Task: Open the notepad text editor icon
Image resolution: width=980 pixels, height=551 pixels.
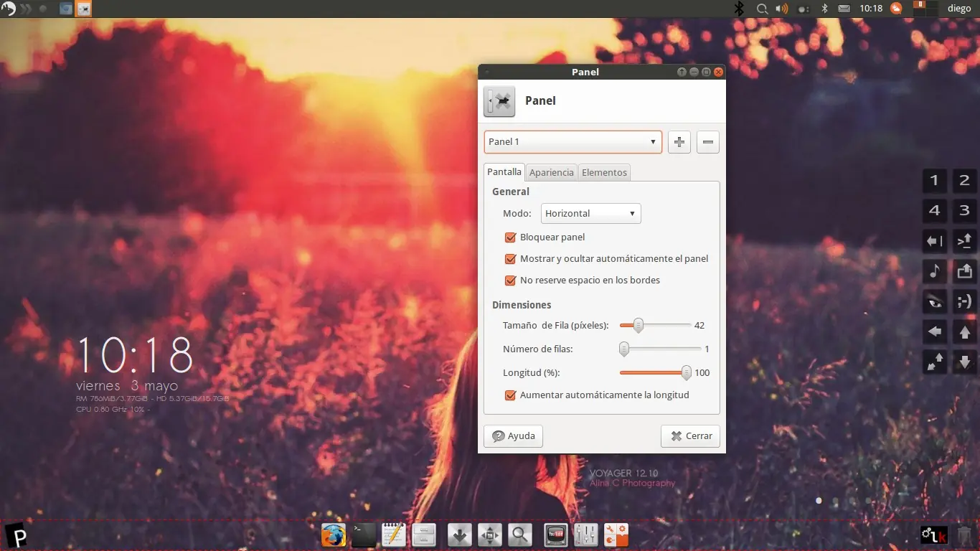Action: pyautogui.click(x=394, y=535)
